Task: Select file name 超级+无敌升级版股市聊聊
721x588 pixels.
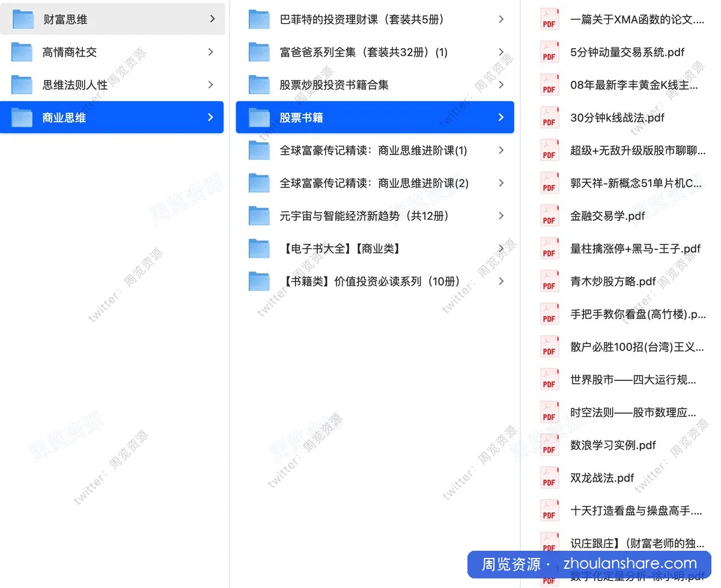Action: tap(638, 150)
